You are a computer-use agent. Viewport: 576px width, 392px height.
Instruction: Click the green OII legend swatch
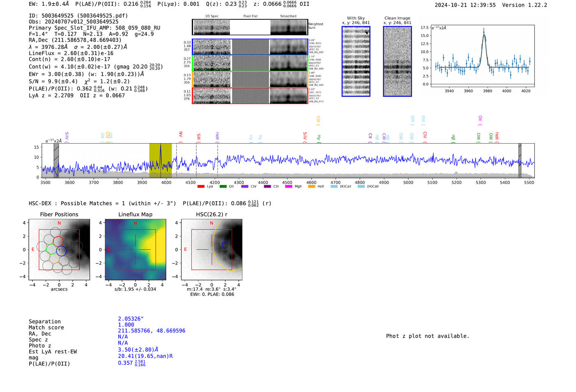tap(223, 187)
